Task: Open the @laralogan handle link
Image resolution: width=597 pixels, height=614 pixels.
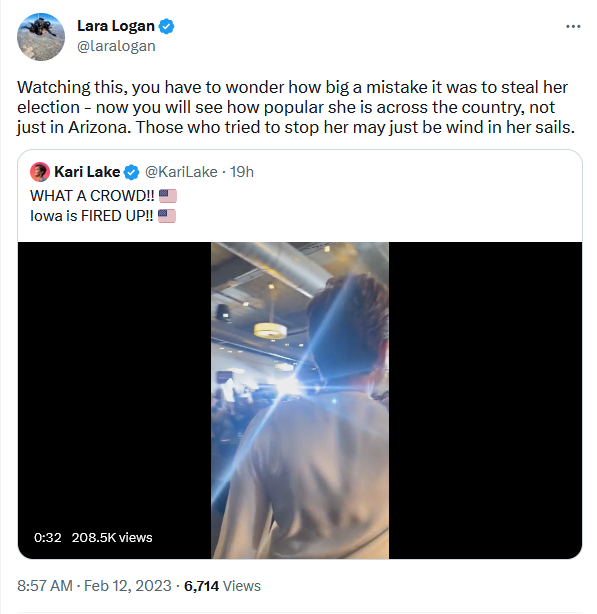Action: [x=116, y=46]
